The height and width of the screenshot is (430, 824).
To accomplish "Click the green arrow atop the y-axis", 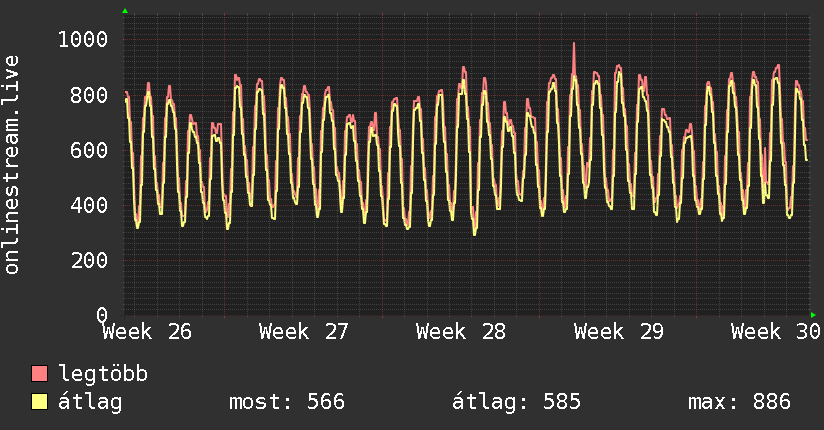I will click(x=125, y=11).
